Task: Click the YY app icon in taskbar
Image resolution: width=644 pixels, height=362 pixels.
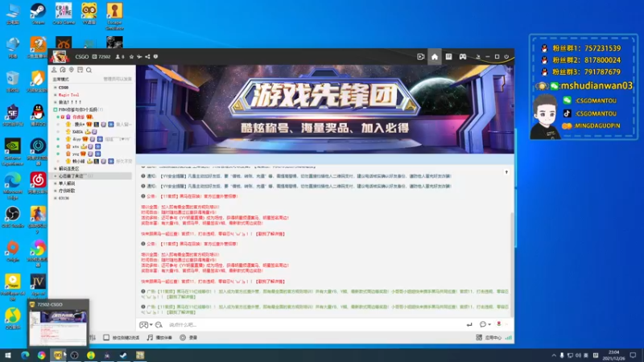Action: (x=58, y=355)
